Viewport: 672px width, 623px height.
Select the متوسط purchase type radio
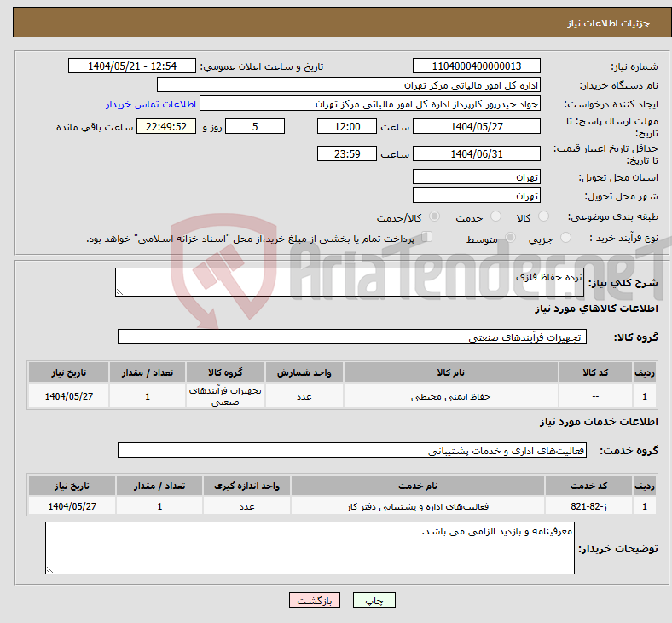click(x=510, y=238)
